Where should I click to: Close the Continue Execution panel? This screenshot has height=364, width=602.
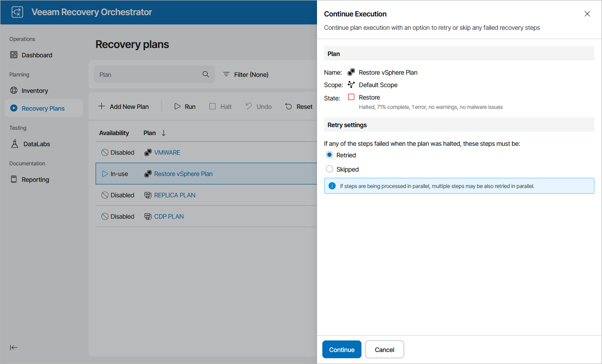(x=587, y=14)
